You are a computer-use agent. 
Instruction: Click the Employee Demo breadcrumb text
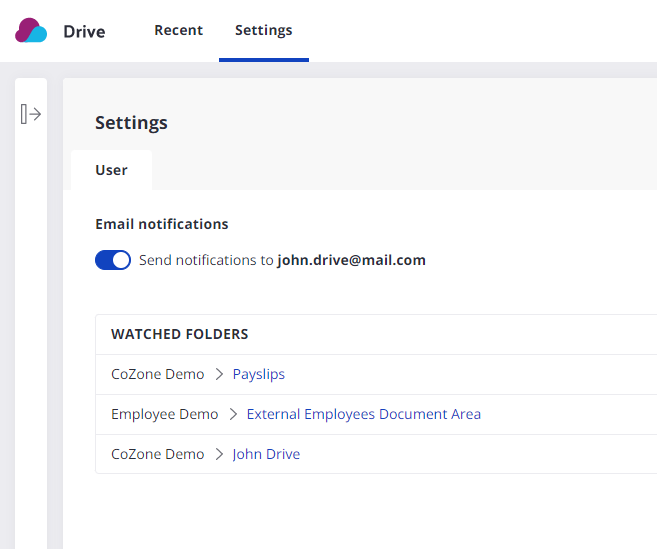pyautogui.click(x=165, y=414)
